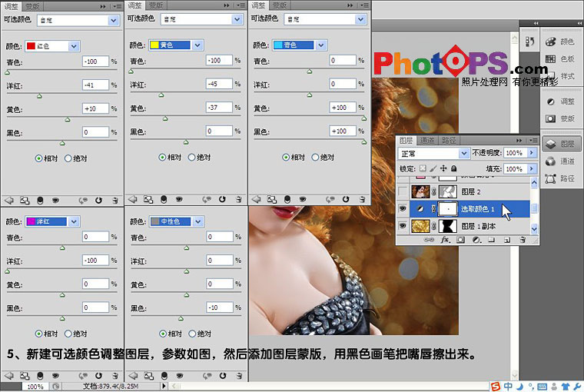The image size is (584, 392).
Task: Delete adjustment via trash in Red color panel
Action: tap(115, 201)
